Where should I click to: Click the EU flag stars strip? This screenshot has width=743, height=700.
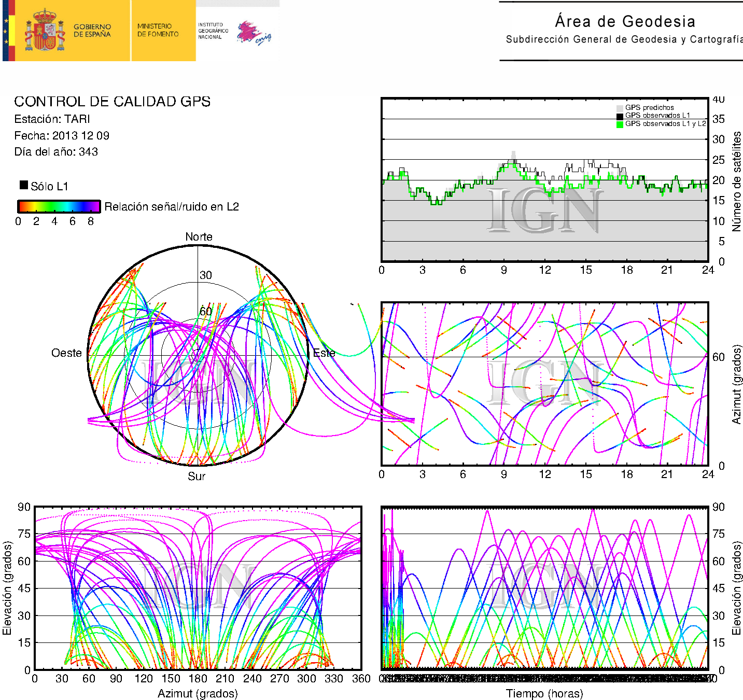click(6, 31)
